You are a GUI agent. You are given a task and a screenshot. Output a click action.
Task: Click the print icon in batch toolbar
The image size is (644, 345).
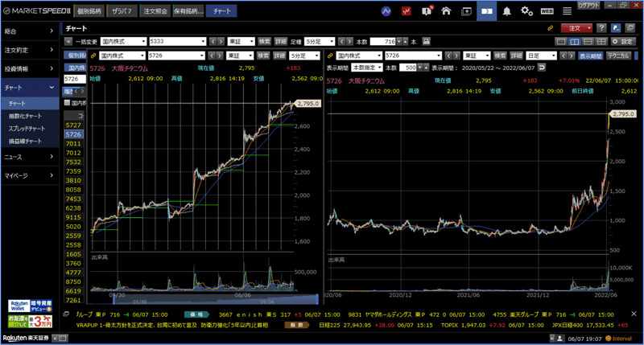click(427, 42)
